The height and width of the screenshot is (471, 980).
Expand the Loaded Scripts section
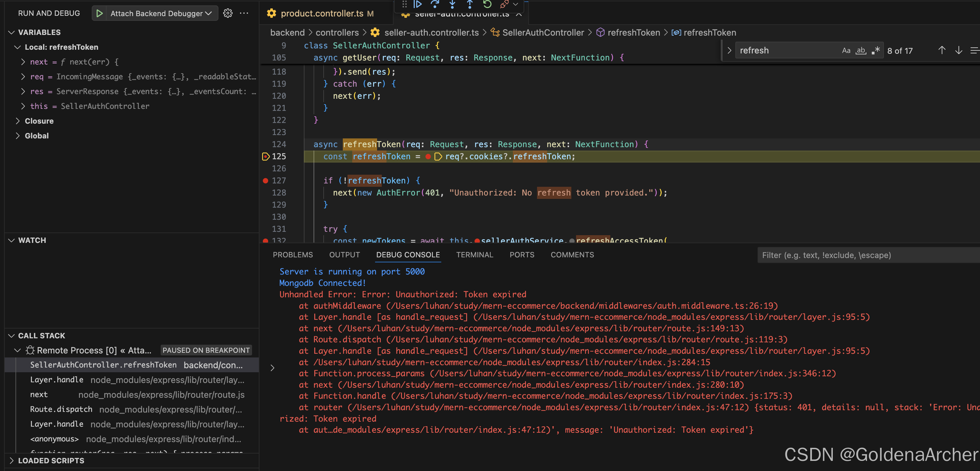pyautogui.click(x=51, y=460)
